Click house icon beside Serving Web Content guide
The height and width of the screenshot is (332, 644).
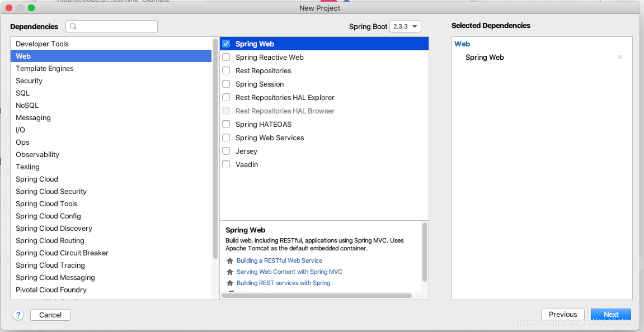coord(229,272)
